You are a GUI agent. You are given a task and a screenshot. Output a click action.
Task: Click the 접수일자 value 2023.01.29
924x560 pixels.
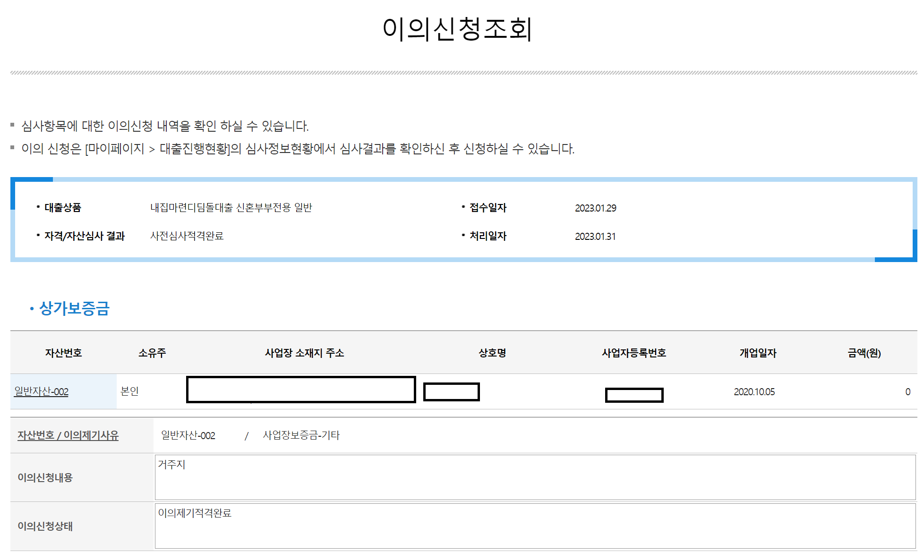click(x=595, y=208)
